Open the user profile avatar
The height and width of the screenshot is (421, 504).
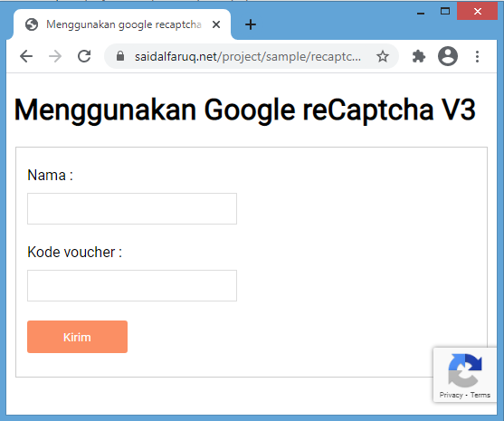(448, 56)
